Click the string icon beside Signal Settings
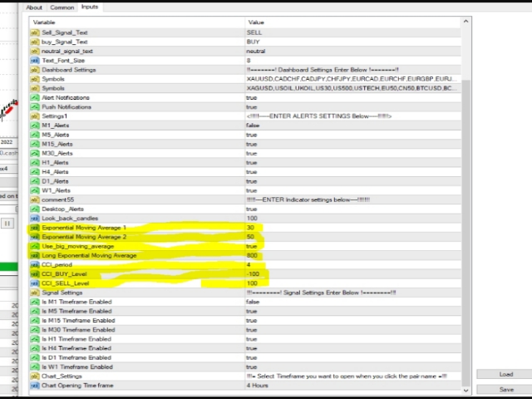Screen dimensions: 532x399 pos(35,293)
